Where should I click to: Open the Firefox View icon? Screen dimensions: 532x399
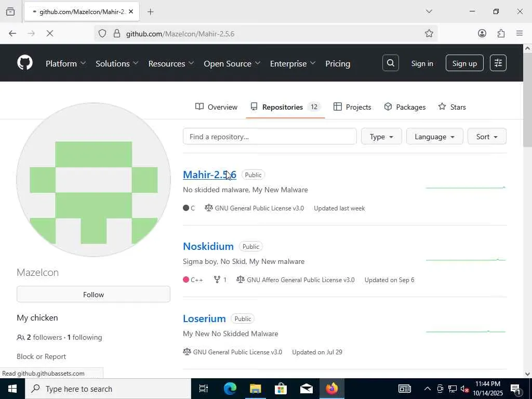[x=10, y=11]
